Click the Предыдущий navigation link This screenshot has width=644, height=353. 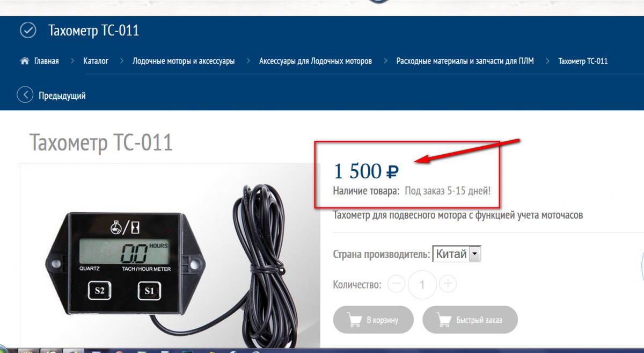coord(62,96)
